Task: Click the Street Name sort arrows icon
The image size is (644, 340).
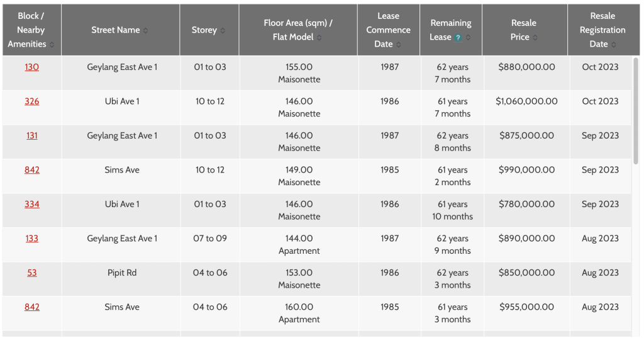Action: tap(145, 30)
